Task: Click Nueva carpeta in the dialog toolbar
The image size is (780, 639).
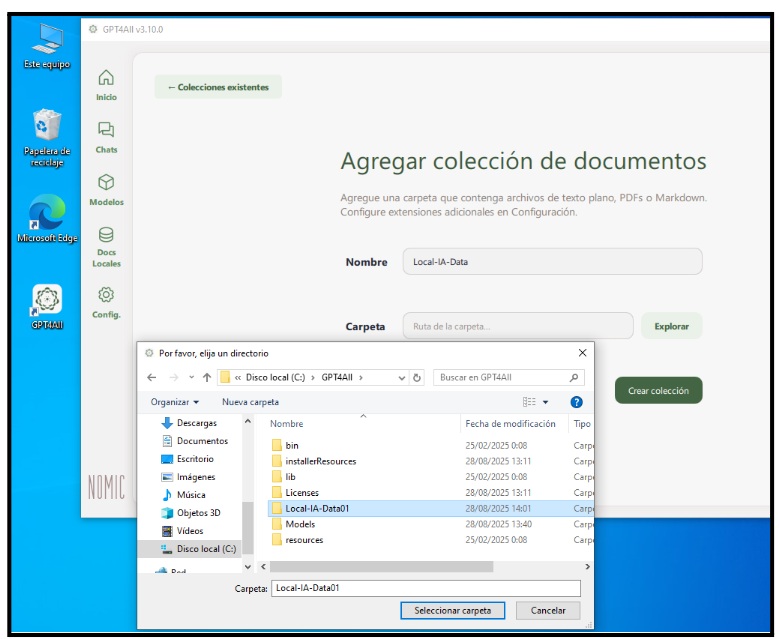Action: pyautogui.click(x=250, y=402)
